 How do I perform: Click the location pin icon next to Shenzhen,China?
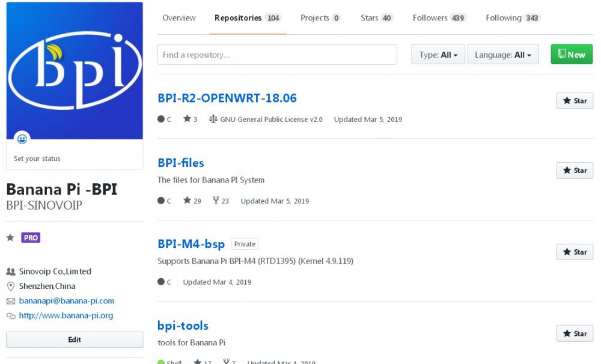[10, 286]
